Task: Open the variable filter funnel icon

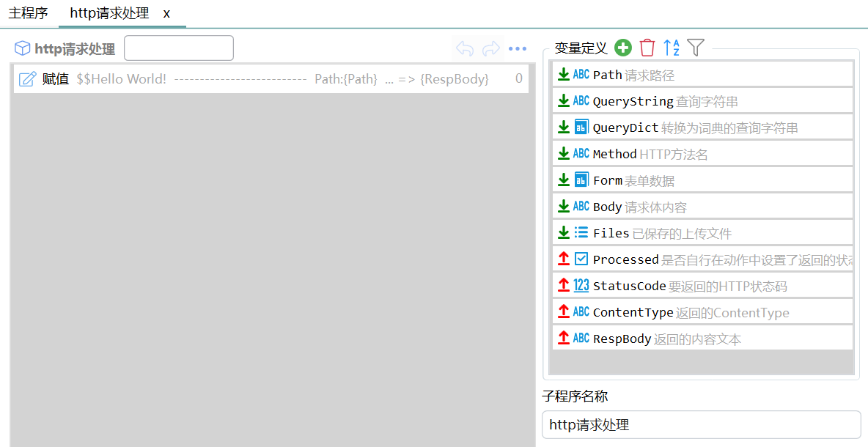Action: pos(696,48)
